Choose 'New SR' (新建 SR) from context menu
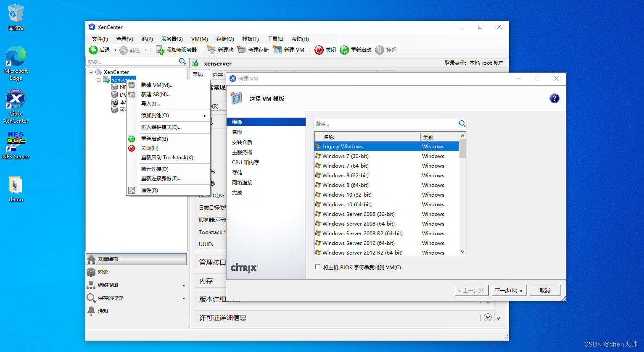The height and width of the screenshot is (352, 644). 168,95
